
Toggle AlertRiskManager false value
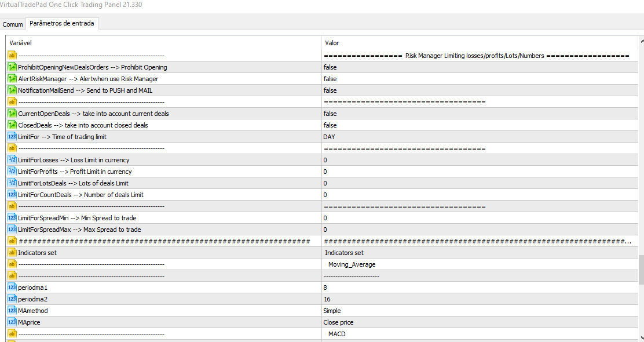click(x=330, y=79)
